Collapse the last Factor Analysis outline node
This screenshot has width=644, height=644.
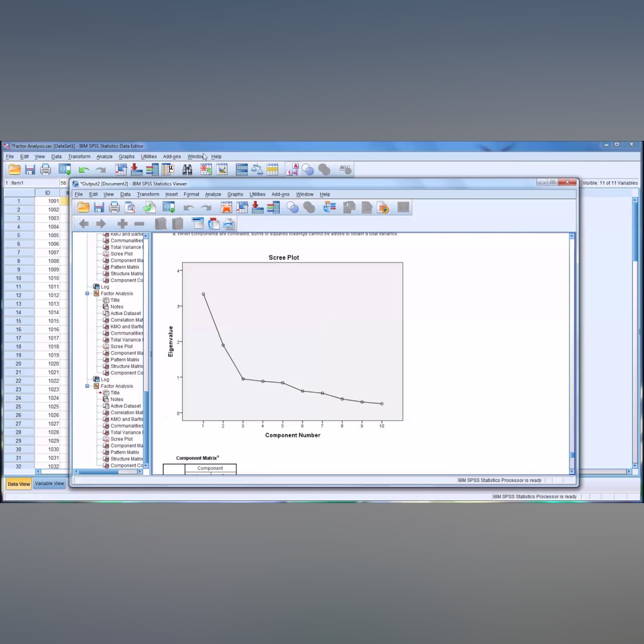(87, 386)
